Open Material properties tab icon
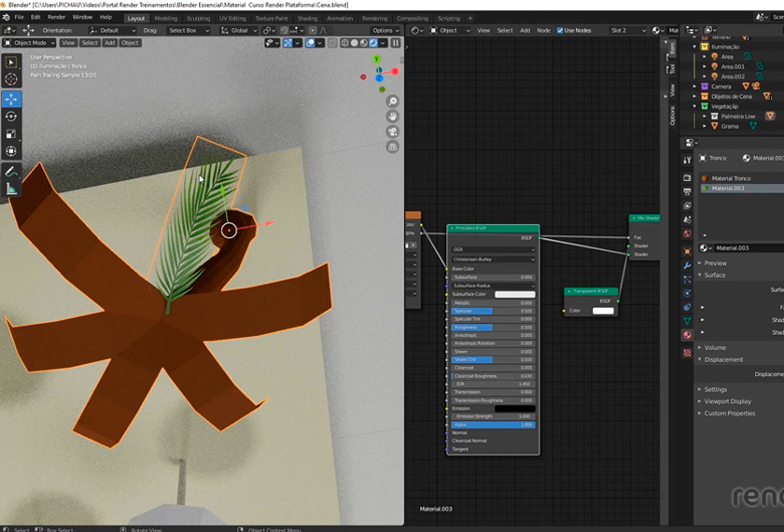 (x=688, y=334)
